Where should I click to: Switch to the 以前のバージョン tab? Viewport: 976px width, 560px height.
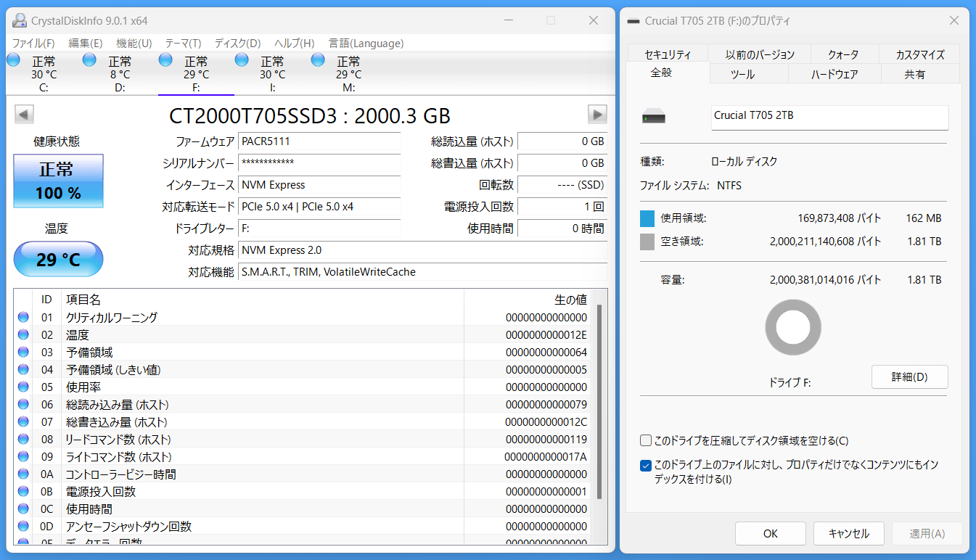click(x=760, y=54)
